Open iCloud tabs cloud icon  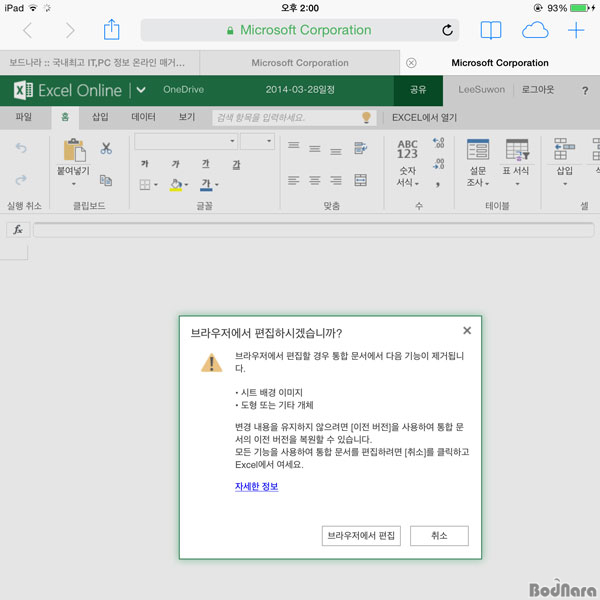535,30
